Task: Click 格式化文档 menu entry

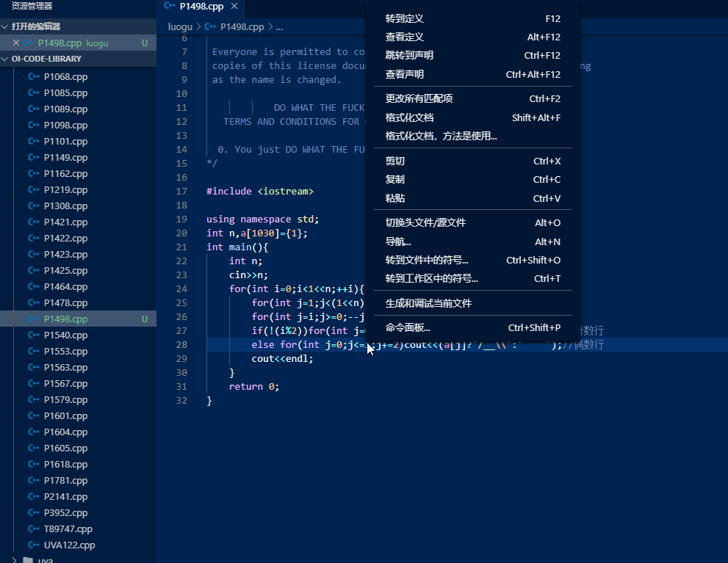Action: (472, 117)
